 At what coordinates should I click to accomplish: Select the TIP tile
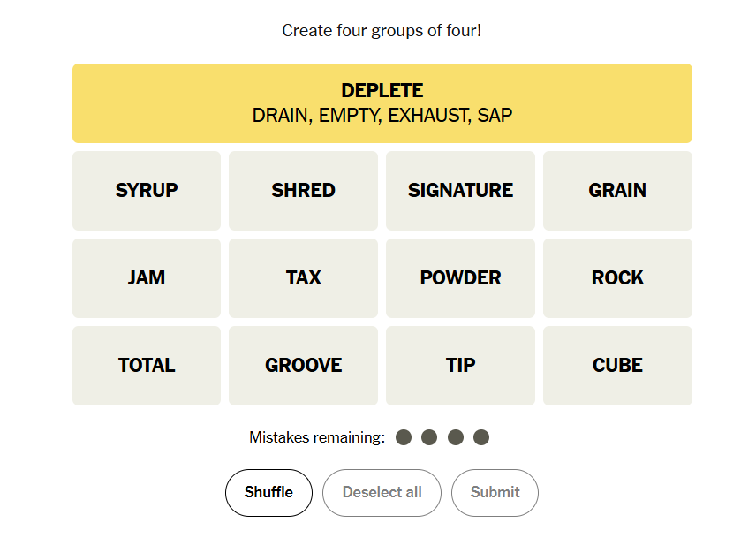[x=460, y=366]
